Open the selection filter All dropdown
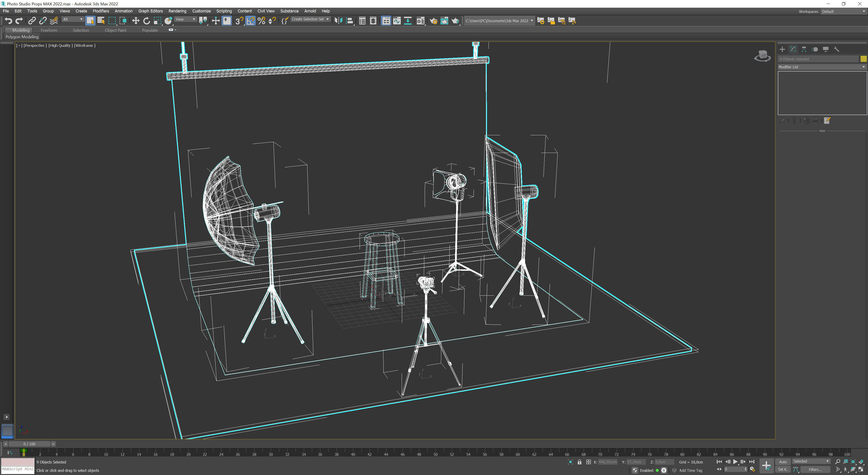868x475 pixels. pyautogui.click(x=72, y=19)
